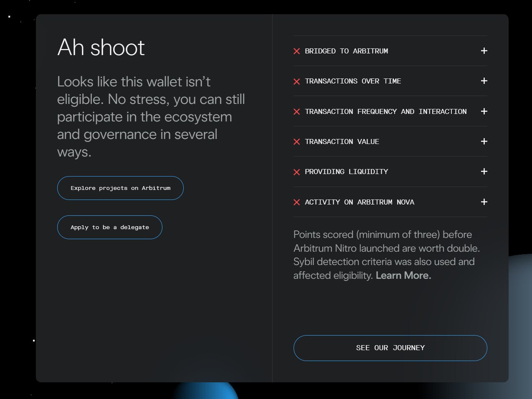The height and width of the screenshot is (399, 532).
Task: Click red X beside Activity on Arbitrum Nova
Action: 296,202
